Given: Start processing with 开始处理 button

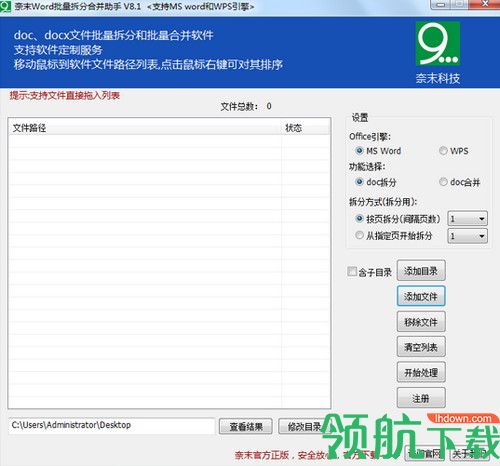Looking at the screenshot, I should (421, 372).
